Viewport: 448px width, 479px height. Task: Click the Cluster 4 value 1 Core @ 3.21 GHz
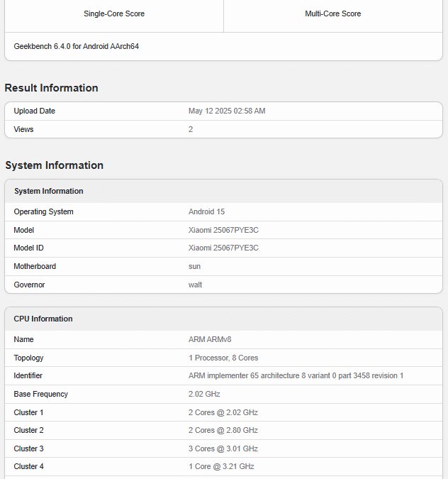[221, 466]
